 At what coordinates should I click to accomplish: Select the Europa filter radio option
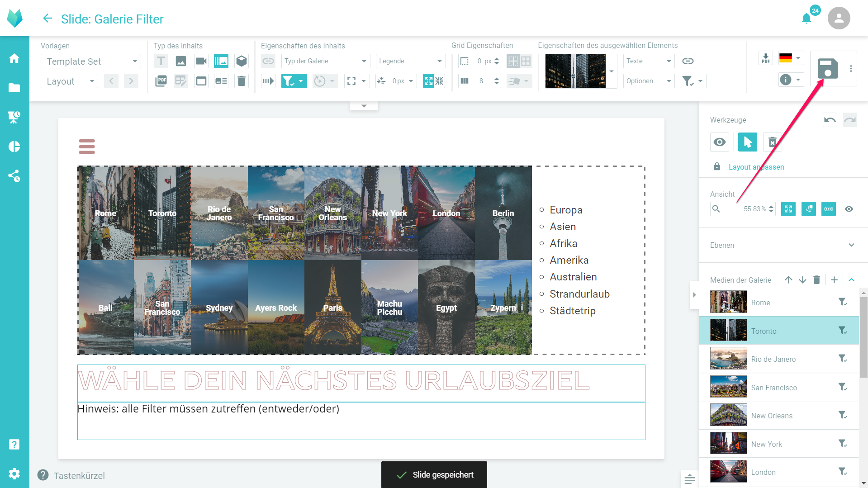point(542,210)
